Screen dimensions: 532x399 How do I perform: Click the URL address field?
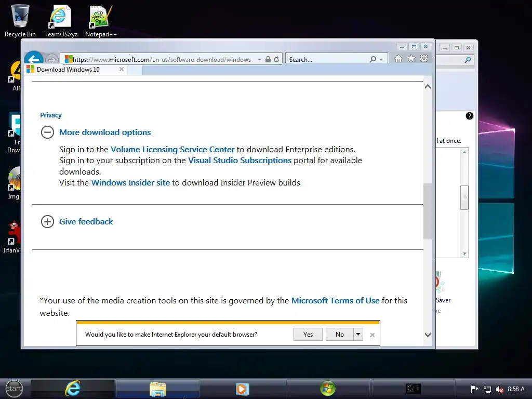point(162,59)
